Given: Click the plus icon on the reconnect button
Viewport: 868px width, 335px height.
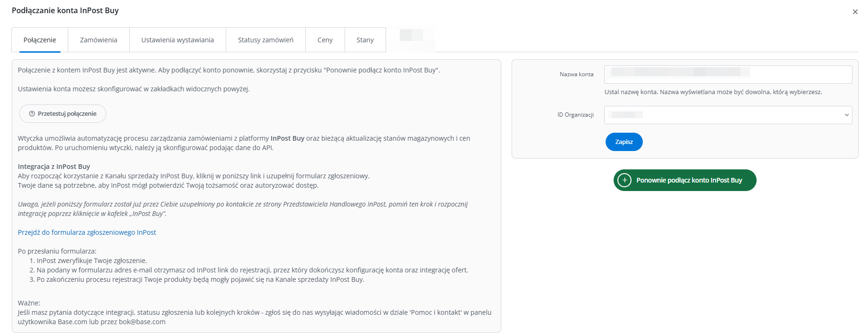Looking at the screenshot, I should [x=624, y=180].
